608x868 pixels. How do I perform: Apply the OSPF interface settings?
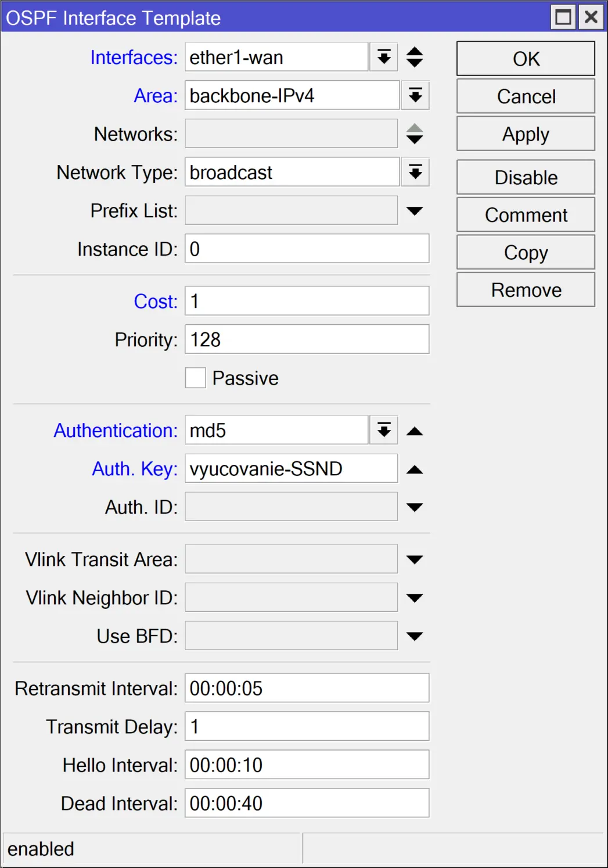click(x=525, y=133)
